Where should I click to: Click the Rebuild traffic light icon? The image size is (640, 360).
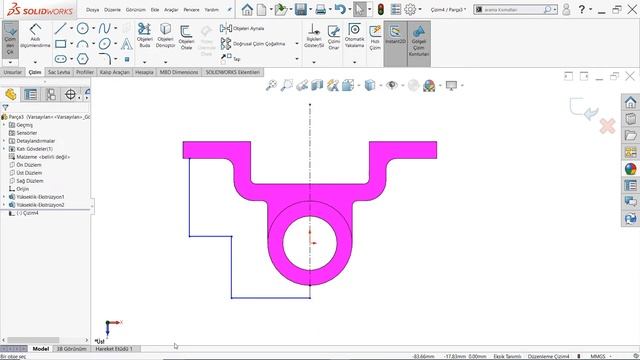381,9
